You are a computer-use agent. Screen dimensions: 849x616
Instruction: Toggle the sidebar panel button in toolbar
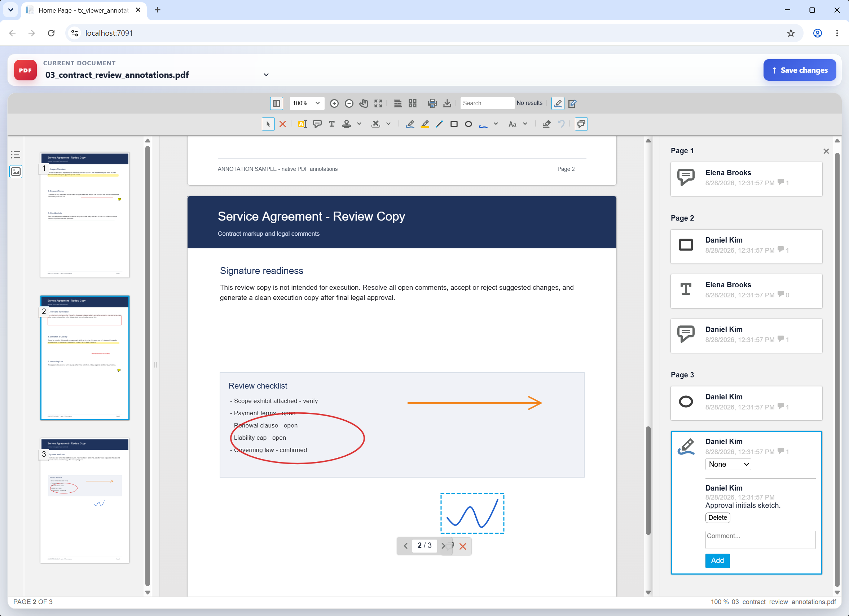(276, 103)
